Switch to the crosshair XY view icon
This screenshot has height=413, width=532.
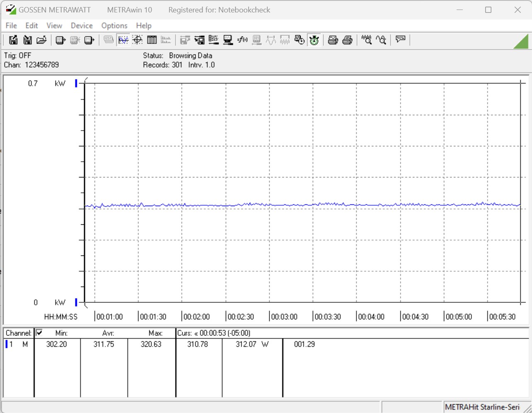point(138,40)
